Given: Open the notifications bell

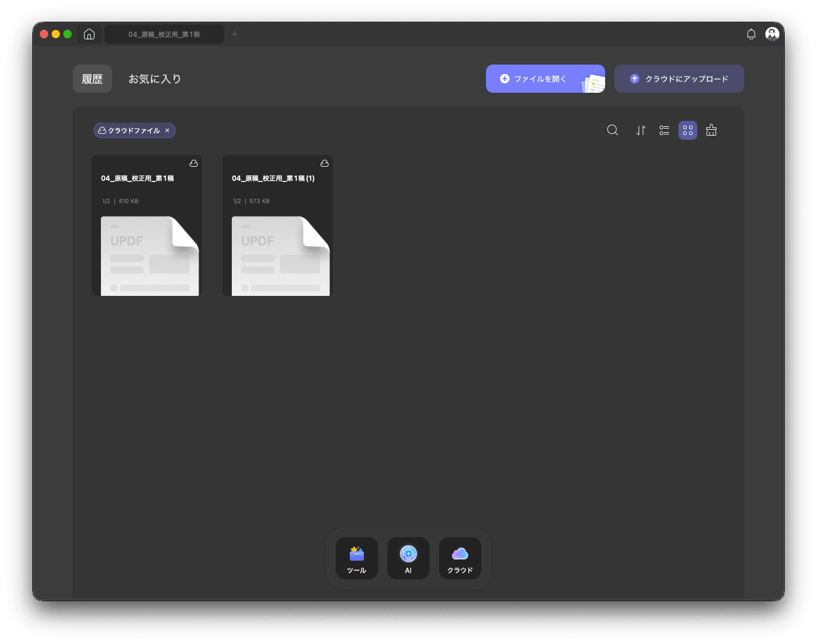Looking at the screenshot, I should point(751,34).
